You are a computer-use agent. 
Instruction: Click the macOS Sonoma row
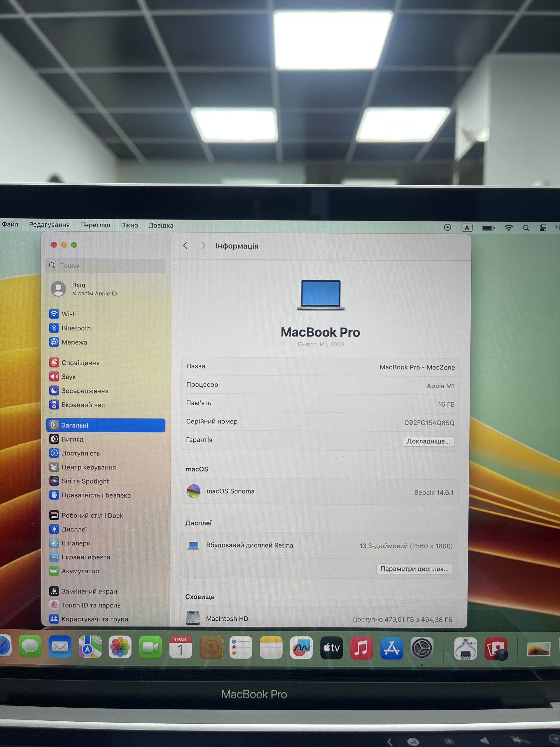(320, 492)
